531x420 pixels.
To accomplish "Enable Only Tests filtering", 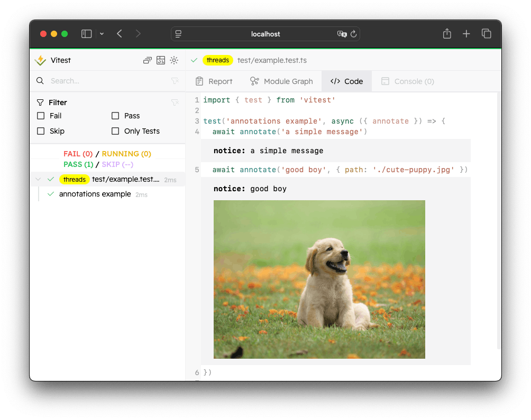I will [114, 131].
